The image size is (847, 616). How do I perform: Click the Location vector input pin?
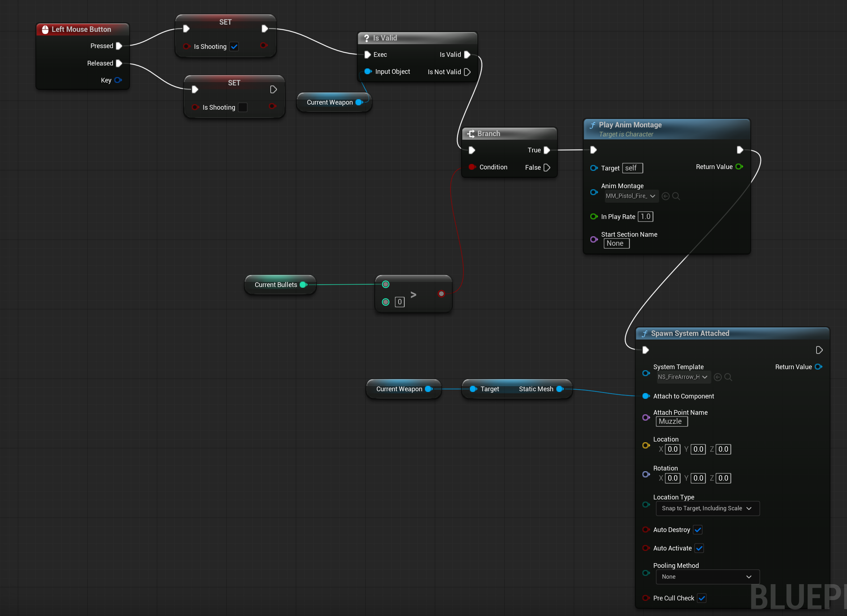pyautogui.click(x=646, y=446)
